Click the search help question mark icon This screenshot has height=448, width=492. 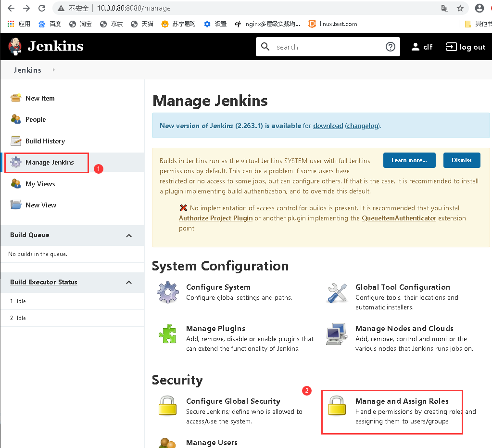[x=391, y=47]
